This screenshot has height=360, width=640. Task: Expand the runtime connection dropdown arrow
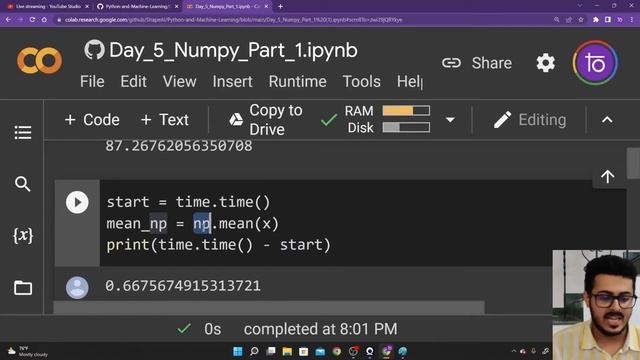click(x=450, y=120)
